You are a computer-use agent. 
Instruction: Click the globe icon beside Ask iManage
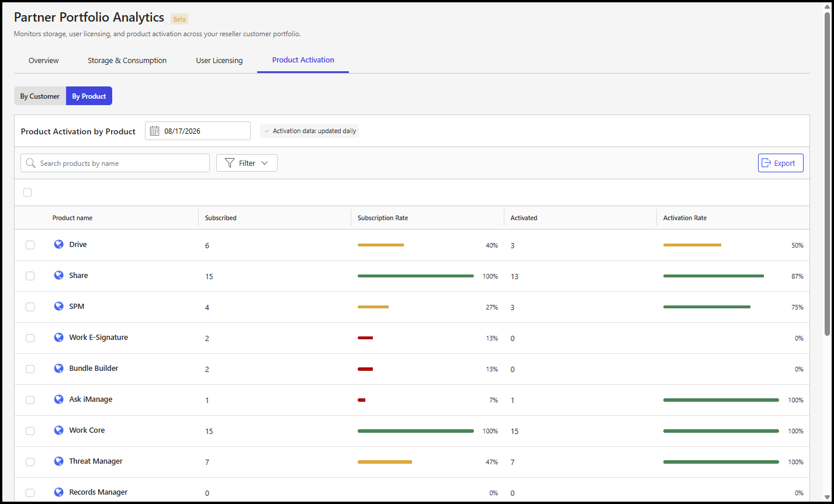58,399
